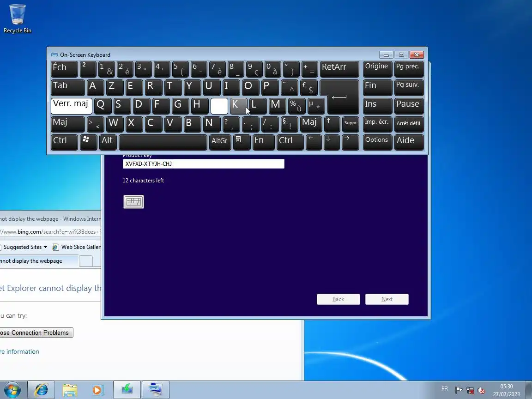Click the £ $ symbol key

309,88
